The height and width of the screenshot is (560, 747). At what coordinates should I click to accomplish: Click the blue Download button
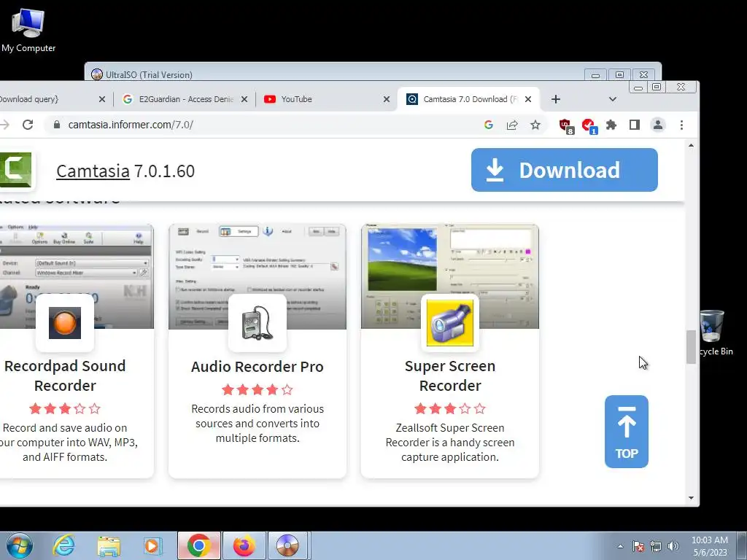click(x=564, y=170)
